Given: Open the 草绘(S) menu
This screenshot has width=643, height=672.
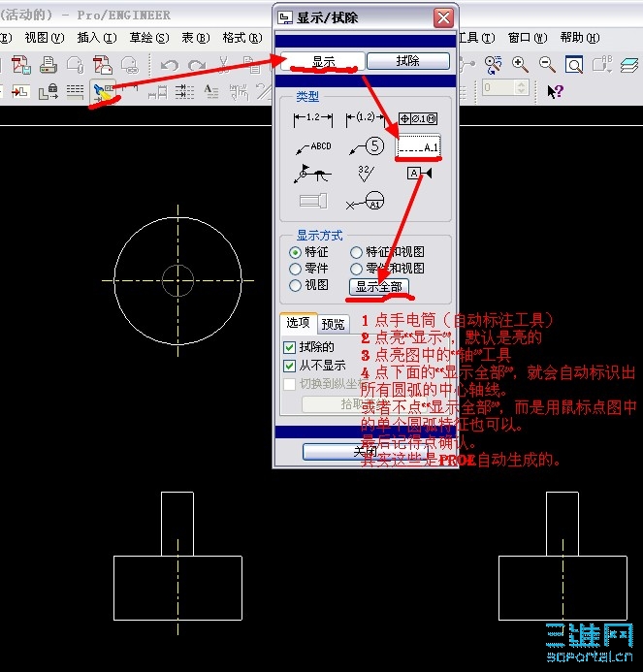Looking at the screenshot, I should point(149,38).
